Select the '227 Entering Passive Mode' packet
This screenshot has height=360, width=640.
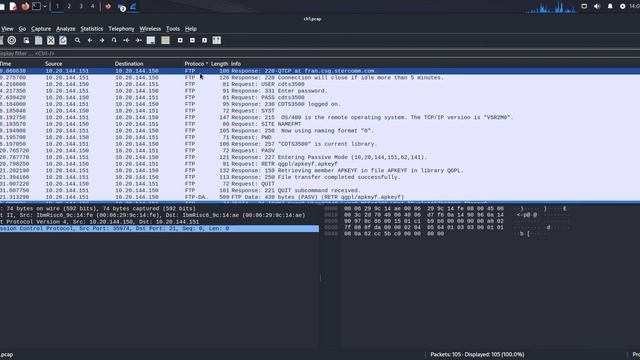tap(320, 157)
